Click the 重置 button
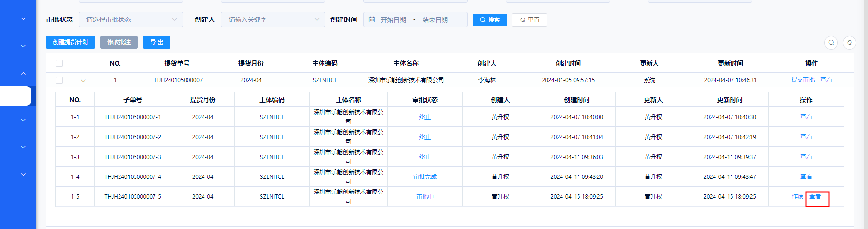 (529, 20)
